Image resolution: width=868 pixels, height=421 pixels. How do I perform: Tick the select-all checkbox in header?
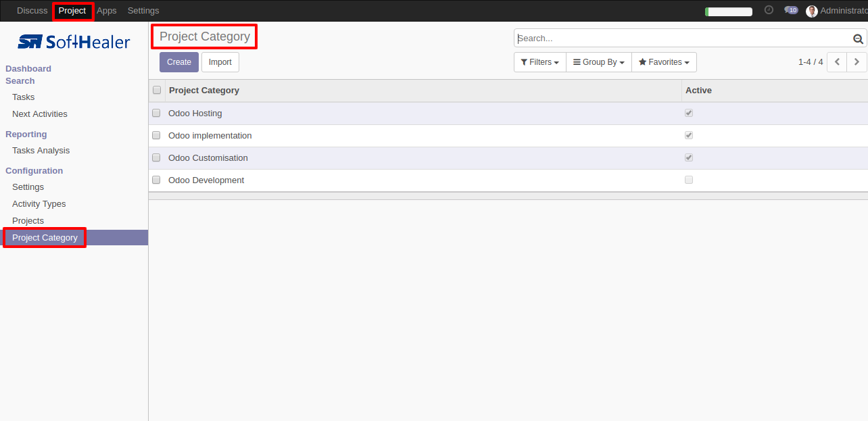tap(157, 90)
